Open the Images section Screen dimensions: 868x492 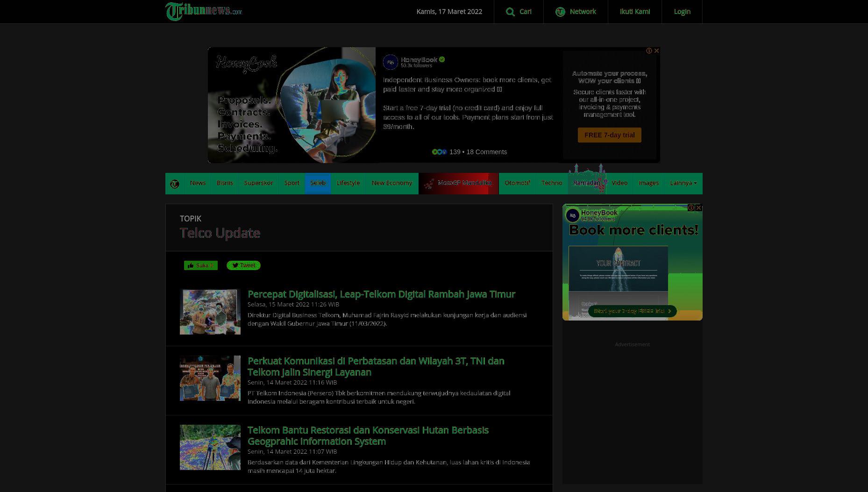pyautogui.click(x=648, y=183)
